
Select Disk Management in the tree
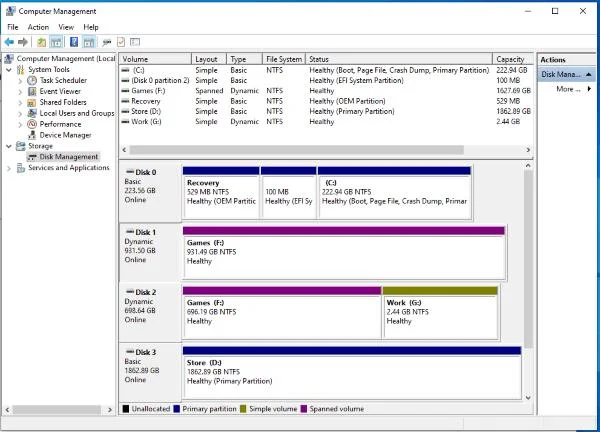click(x=69, y=157)
